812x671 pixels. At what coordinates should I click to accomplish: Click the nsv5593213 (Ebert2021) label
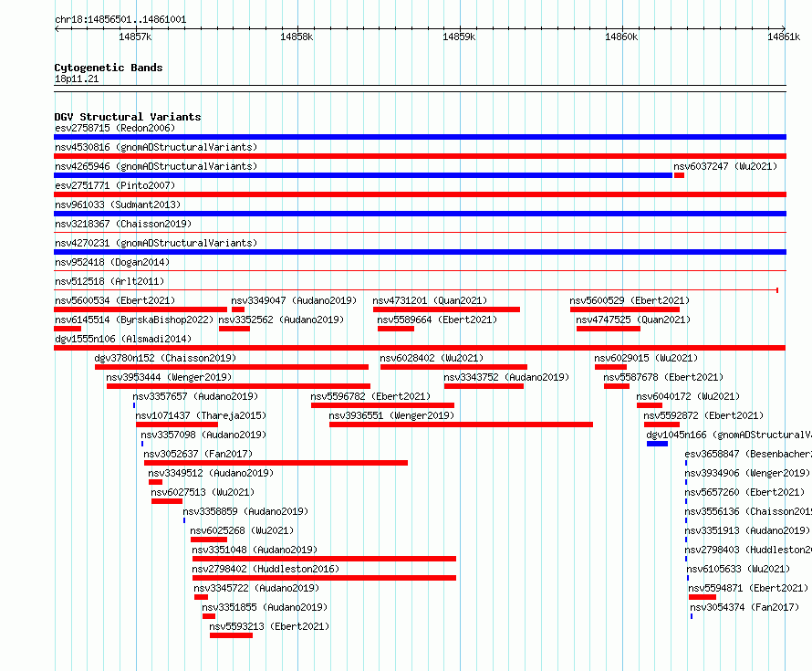[269, 626]
